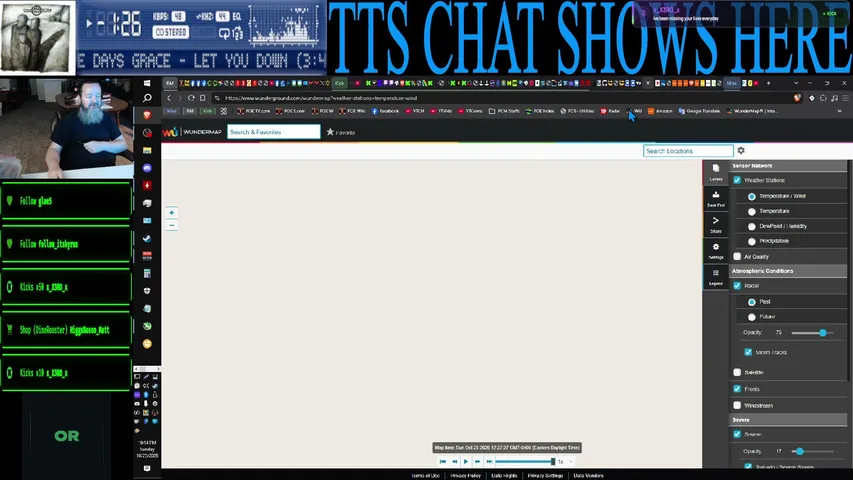Click the Privacy Policy footer link

466,476
